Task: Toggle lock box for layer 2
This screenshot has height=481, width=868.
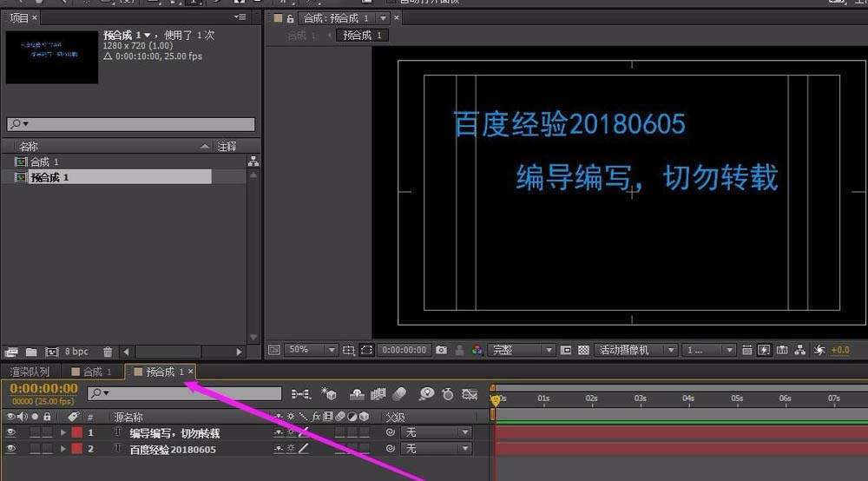Action: [x=47, y=448]
